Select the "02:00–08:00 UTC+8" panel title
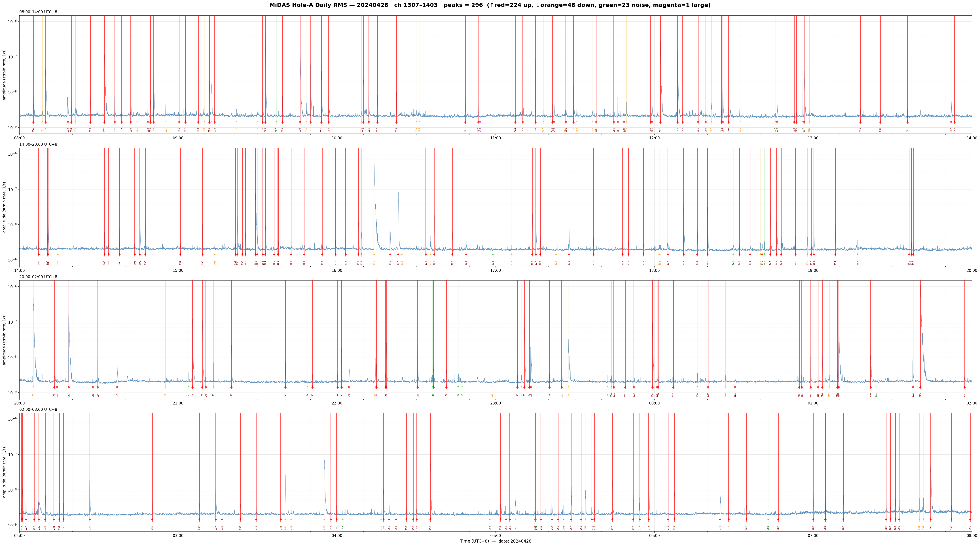Image resolution: width=980 pixels, height=546 pixels. point(38,409)
